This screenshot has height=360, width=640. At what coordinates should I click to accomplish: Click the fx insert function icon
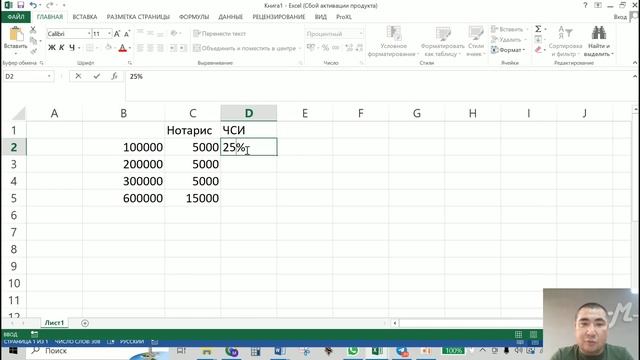click(114, 76)
